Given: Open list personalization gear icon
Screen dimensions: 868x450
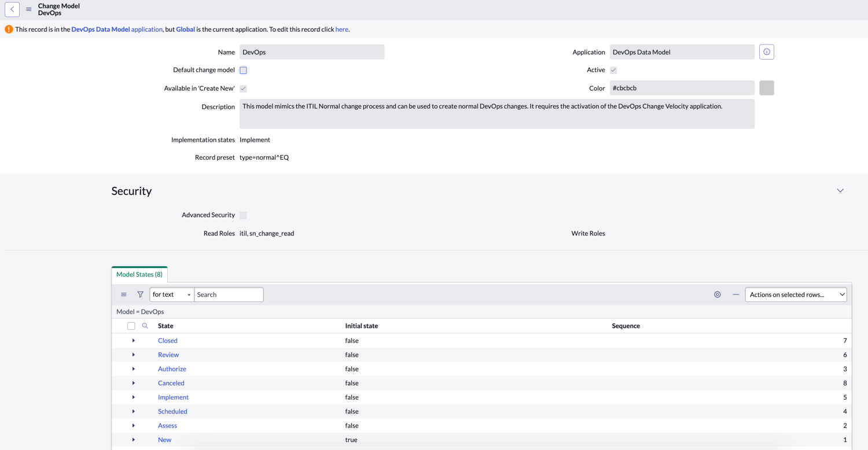Looking at the screenshot, I should 718,294.
